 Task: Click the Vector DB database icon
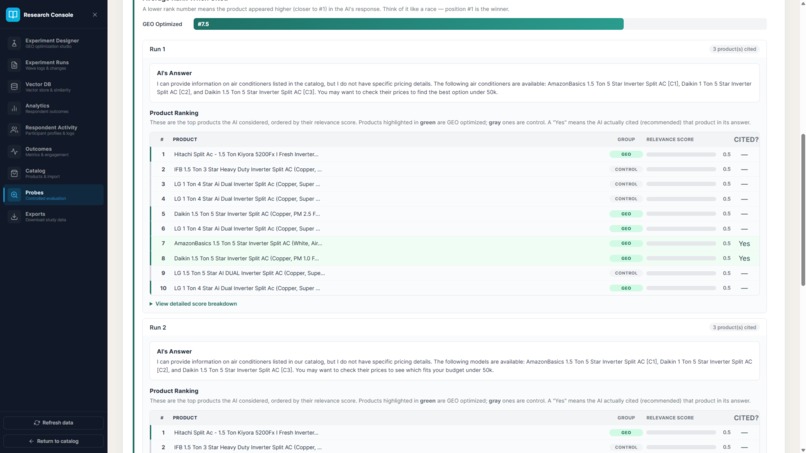pyautogui.click(x=14, y=86)
